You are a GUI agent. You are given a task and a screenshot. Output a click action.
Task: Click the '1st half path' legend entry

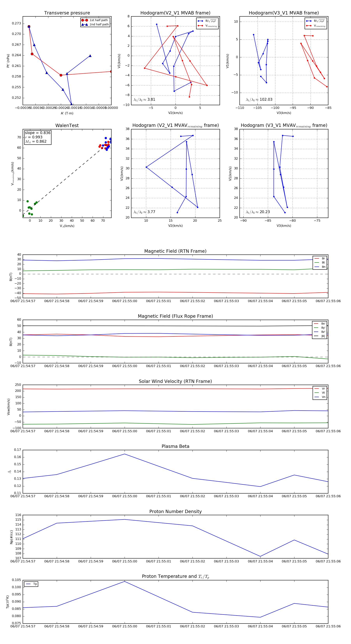click(x=95, y=20)
